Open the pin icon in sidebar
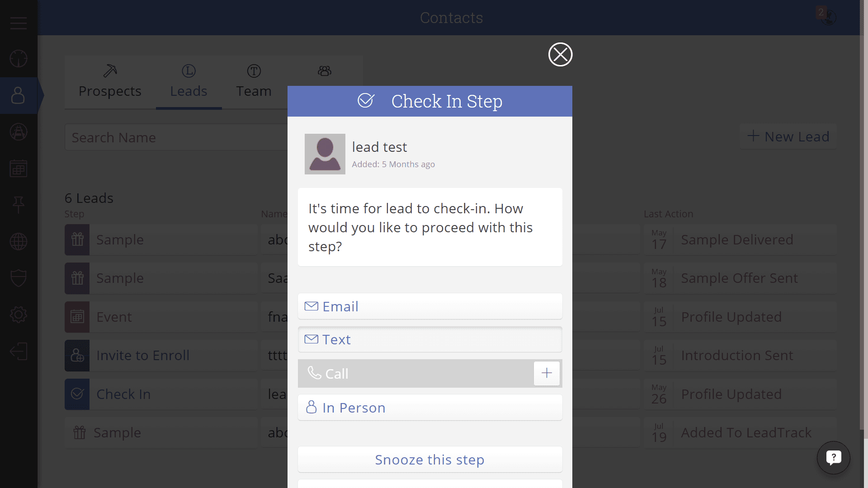The width and height of the screenshot is (868, 488). pos(19,205)
